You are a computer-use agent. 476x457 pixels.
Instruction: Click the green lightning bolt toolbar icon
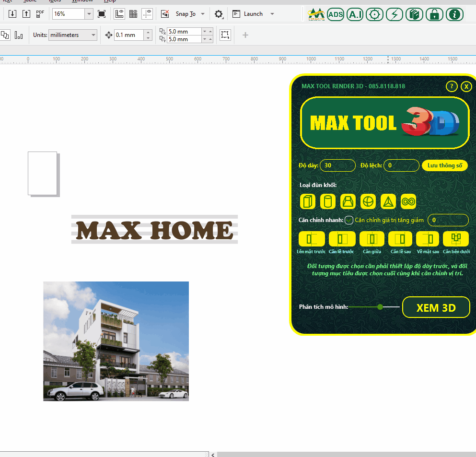click(395, 14)
